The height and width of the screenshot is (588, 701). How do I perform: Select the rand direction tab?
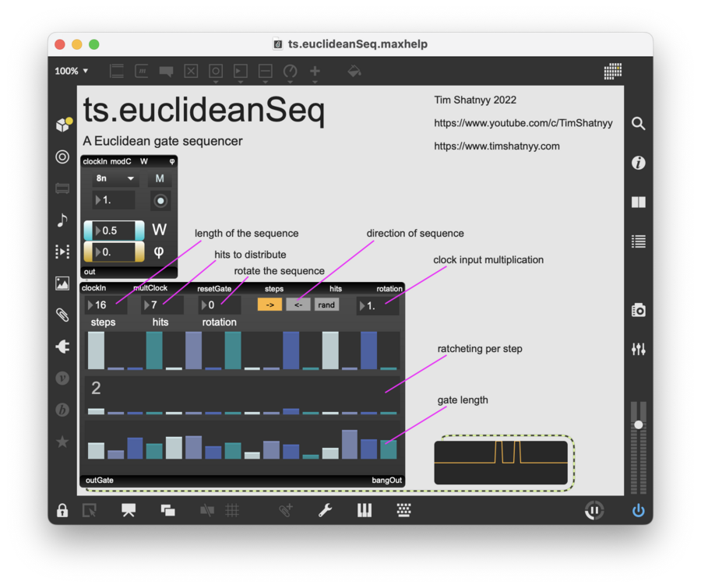[326, 305]
